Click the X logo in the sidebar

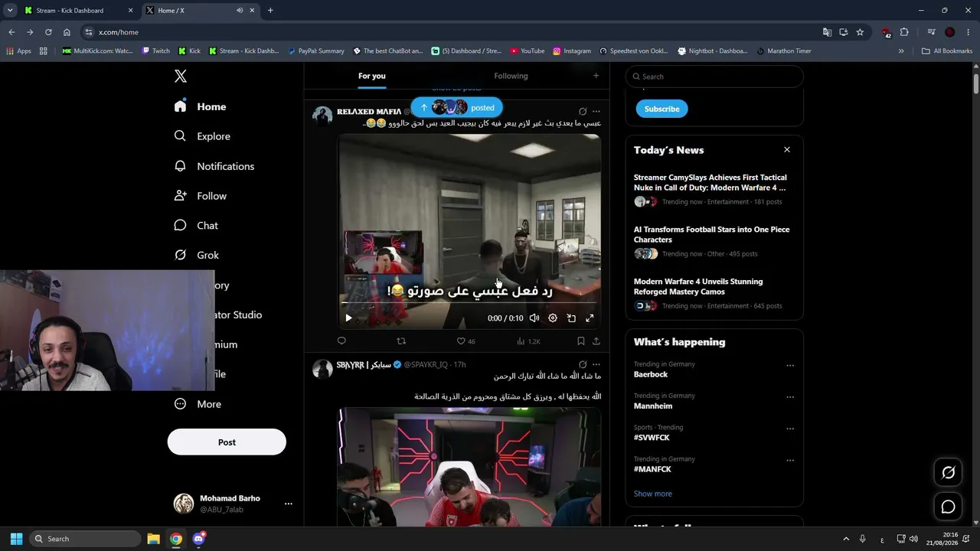pos(181,76)
